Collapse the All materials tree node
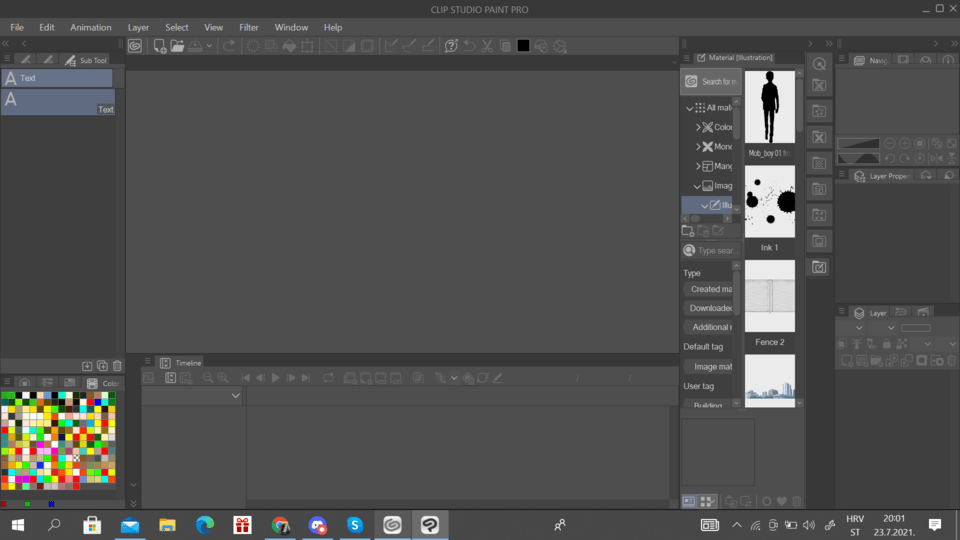Viewport: 960px width, 540px height. coord(689,108)
